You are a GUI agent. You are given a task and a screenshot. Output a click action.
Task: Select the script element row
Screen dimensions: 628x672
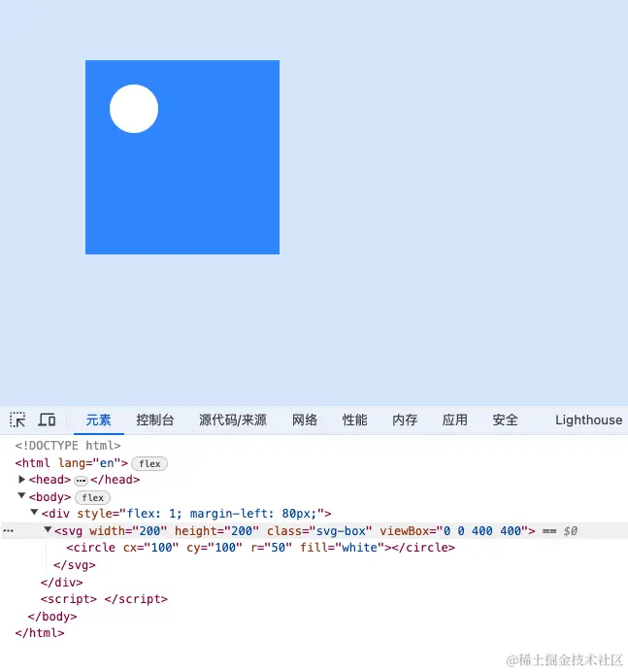[104, 599]
